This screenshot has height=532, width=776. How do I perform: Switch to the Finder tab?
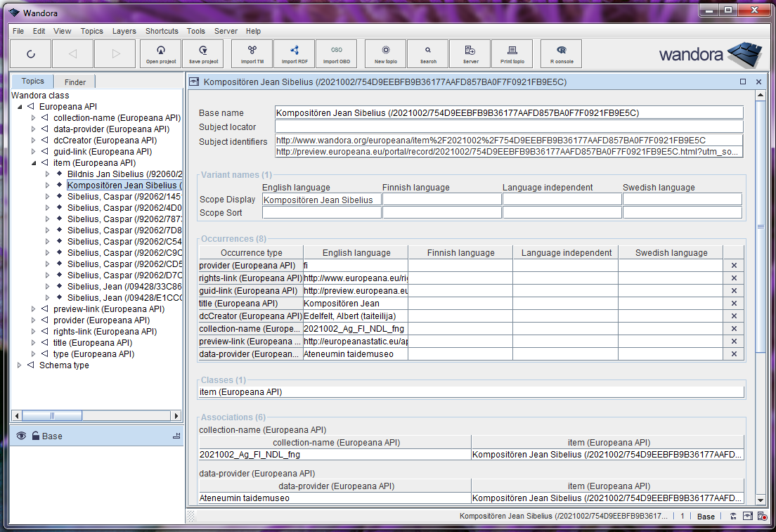pos(74,81)
